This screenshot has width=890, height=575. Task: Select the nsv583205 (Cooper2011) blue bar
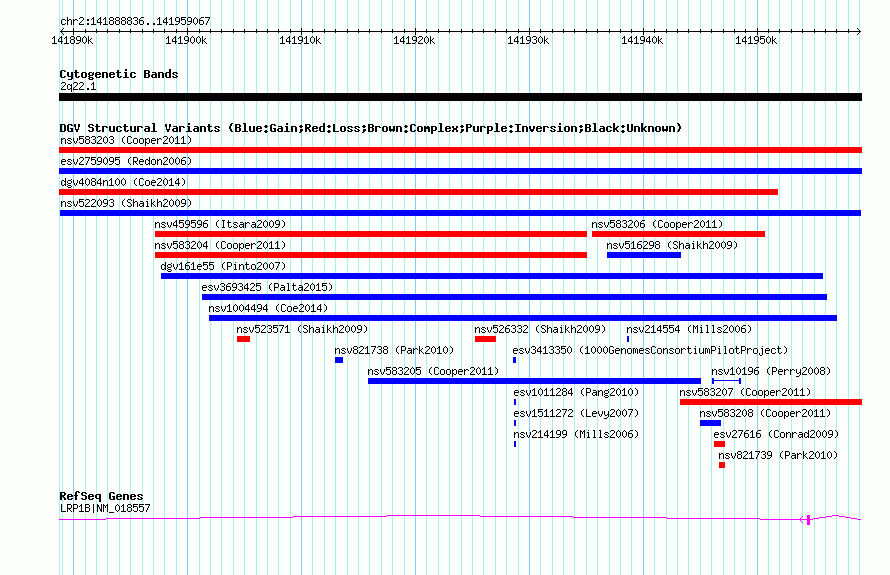[x=534, y=381]
